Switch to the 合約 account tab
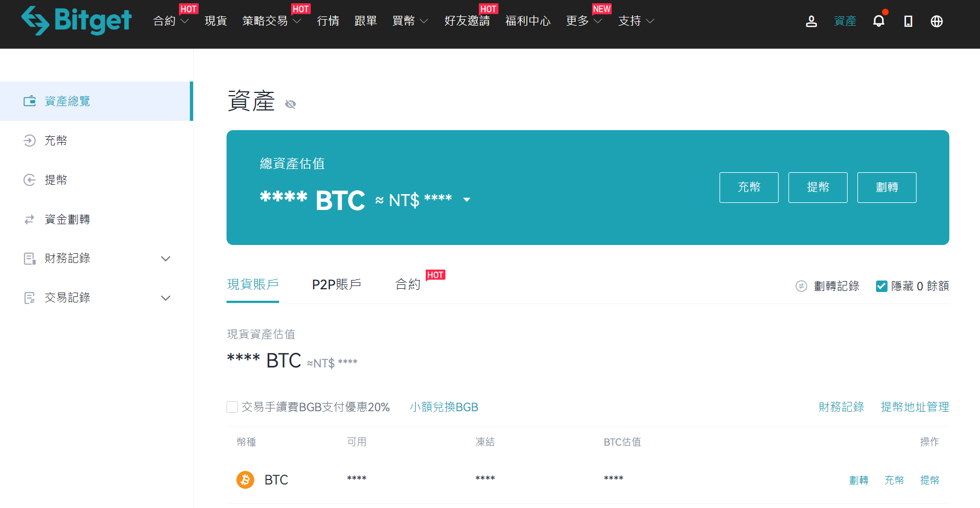The height and width of the screenshot is (508, 980). click(408, 284)
